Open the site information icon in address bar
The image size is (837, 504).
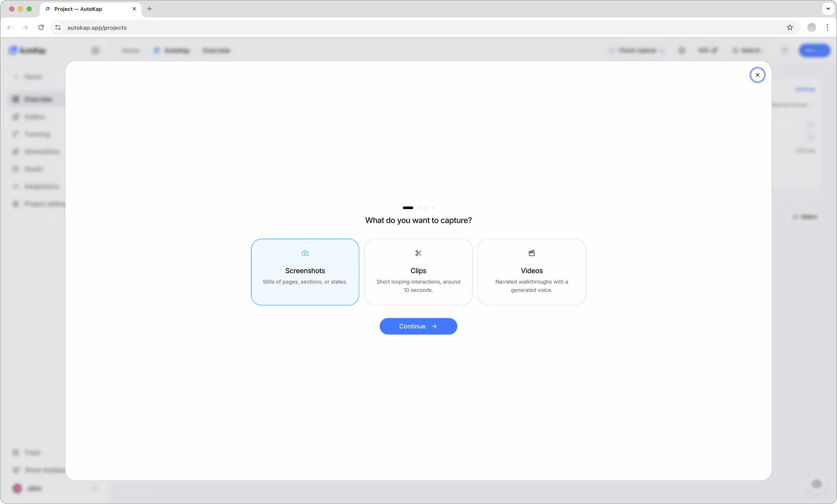[x=58, y=27]
